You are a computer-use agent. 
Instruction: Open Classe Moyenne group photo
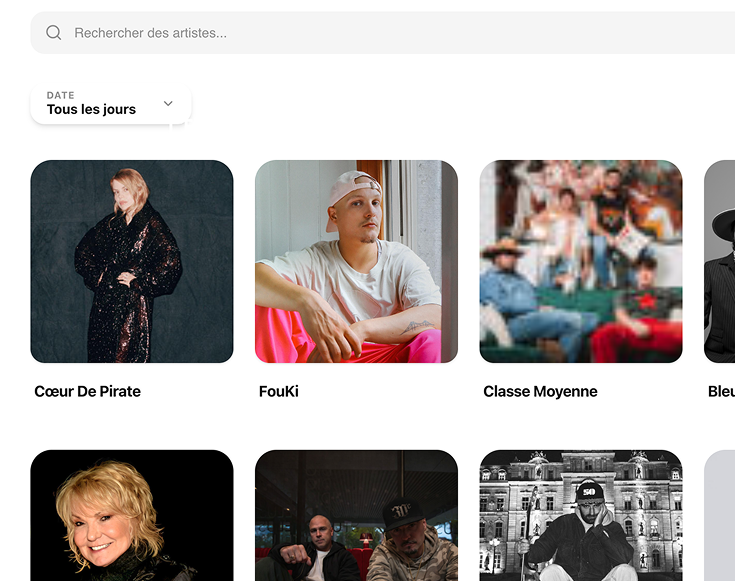[x=581, y=261]
